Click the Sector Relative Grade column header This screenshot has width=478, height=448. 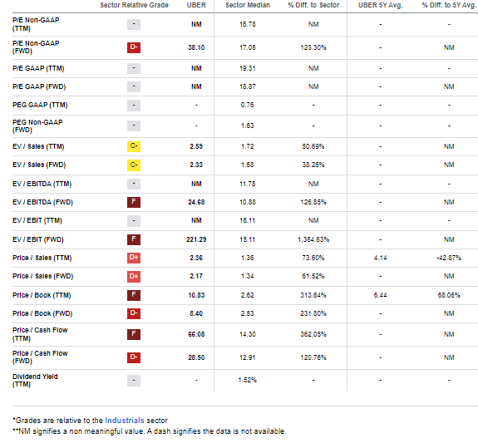tap(134, 5)
